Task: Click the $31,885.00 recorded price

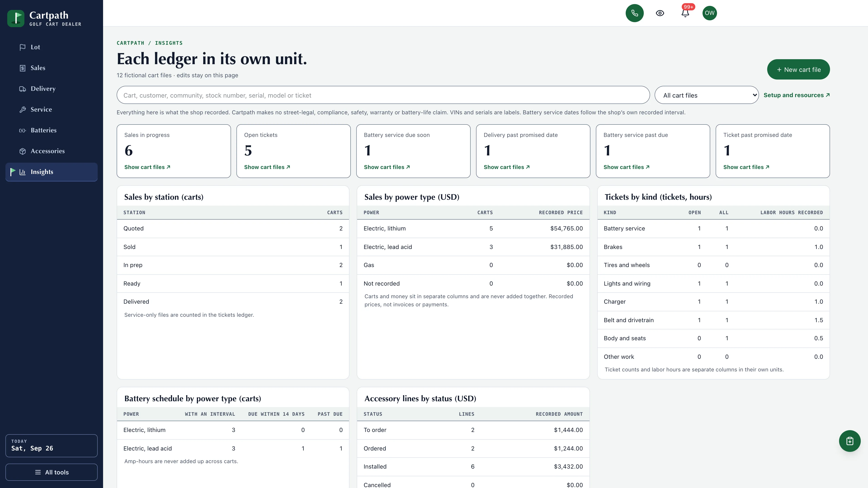Action: 566,247
